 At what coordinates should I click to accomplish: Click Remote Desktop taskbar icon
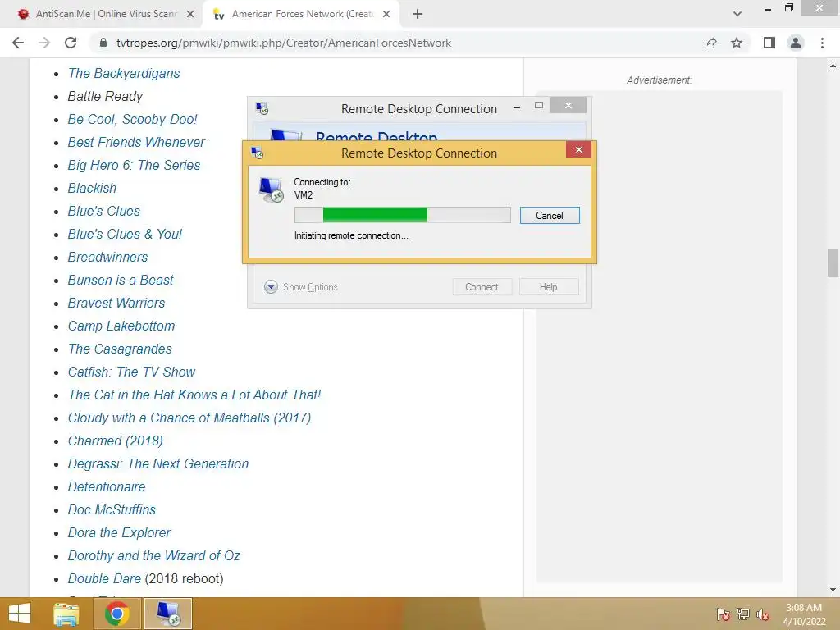[168, 614]
